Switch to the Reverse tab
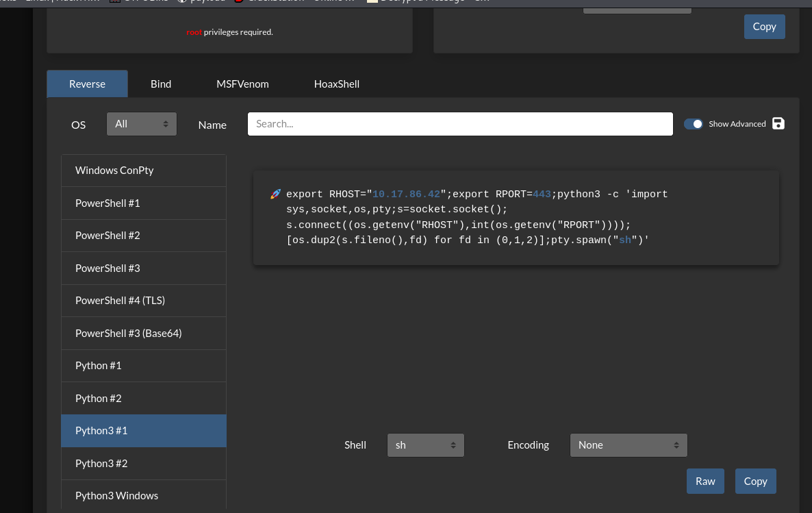 click(x=87, y=84)
